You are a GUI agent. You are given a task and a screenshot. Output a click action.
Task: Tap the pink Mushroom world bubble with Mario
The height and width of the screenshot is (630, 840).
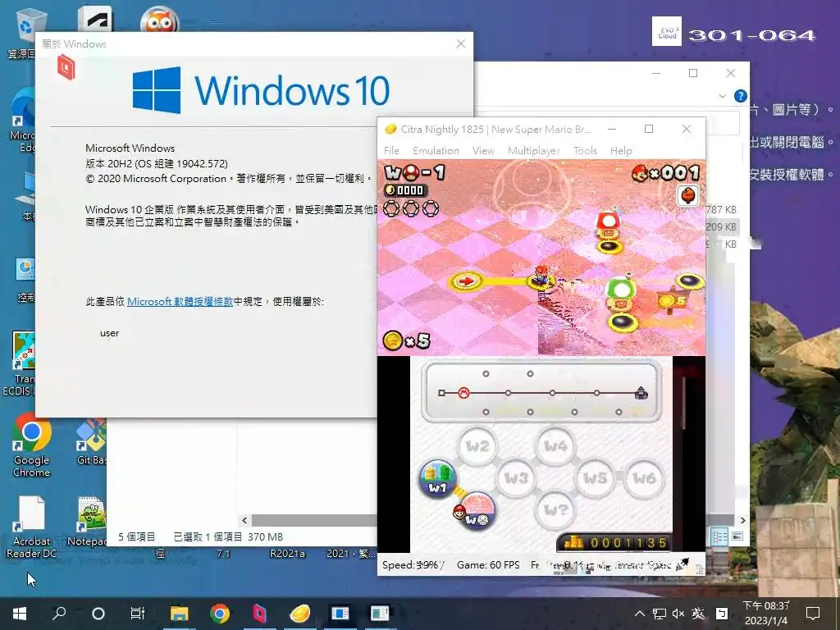point(477,510)
